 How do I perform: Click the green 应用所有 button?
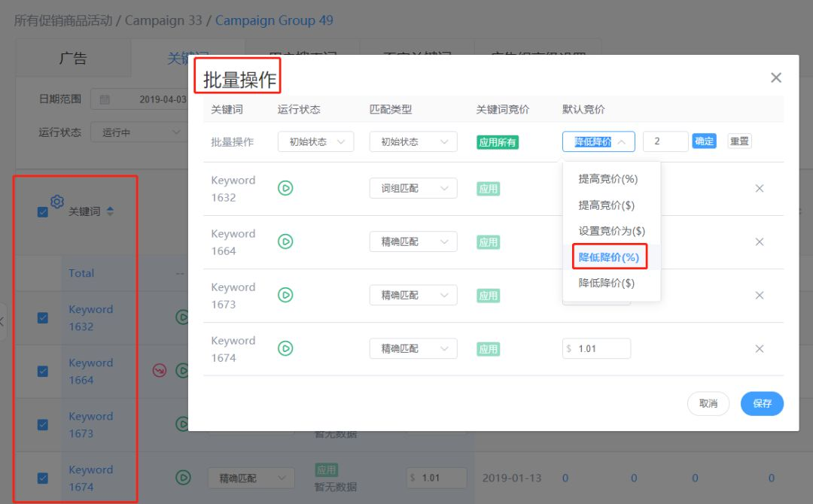497,142
